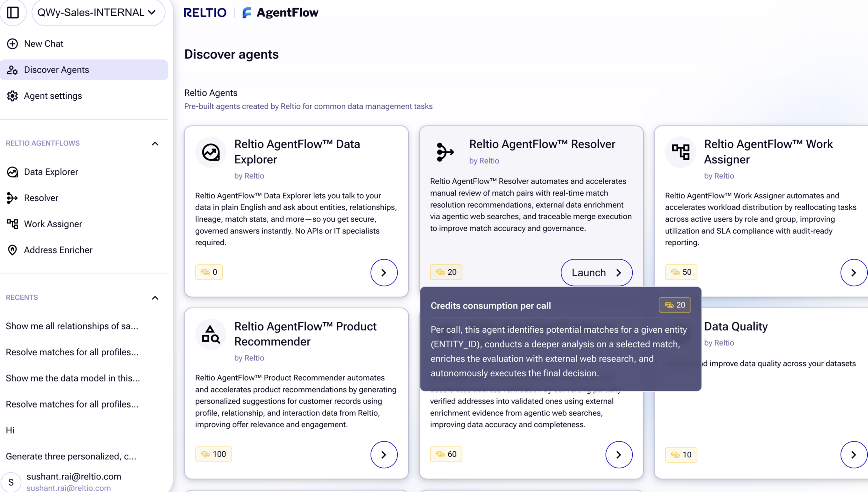This screenshot has height=492, width=868.
Task: Open Work Assigner in the sidebar
Action: tap(53, 224)
